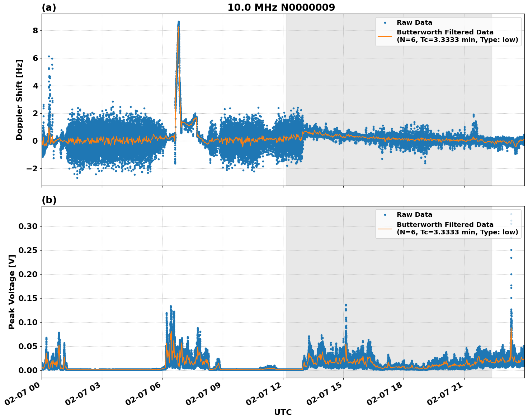The height and width of the screenshot is (420, 528).
Task: Select the title '10.0 MHz N0000009'
Action: point(281,6)
